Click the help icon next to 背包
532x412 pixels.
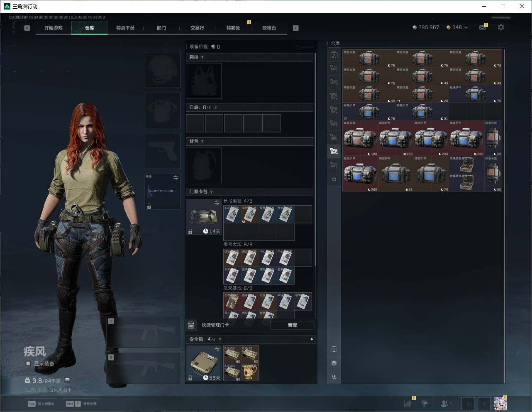(x=202, y=142)
